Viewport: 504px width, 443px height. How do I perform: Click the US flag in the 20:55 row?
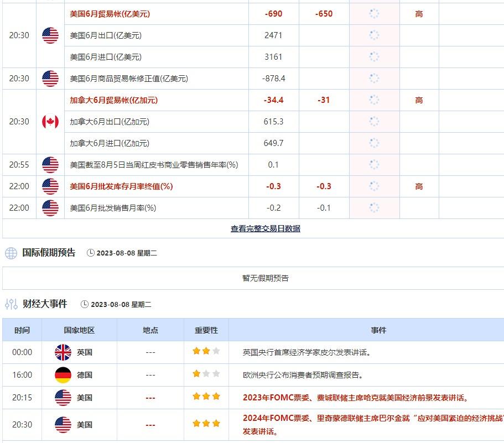pos(50,165)
